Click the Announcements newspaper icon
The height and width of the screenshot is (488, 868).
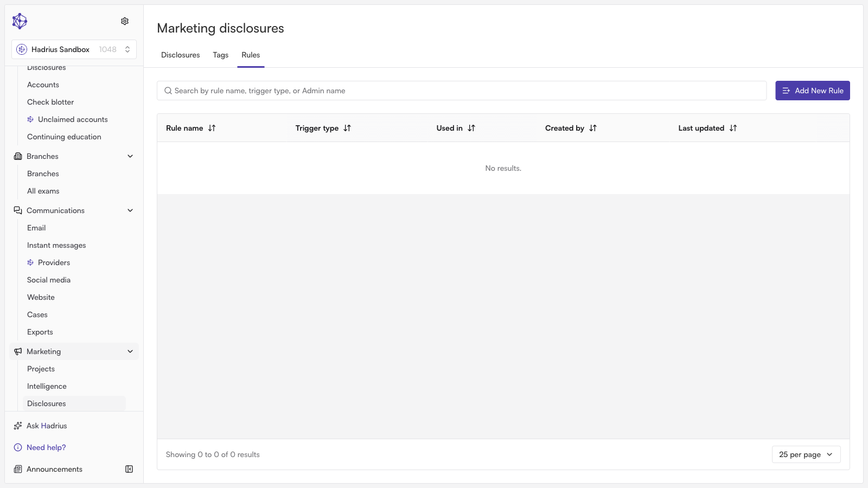[x=18, y=469]
